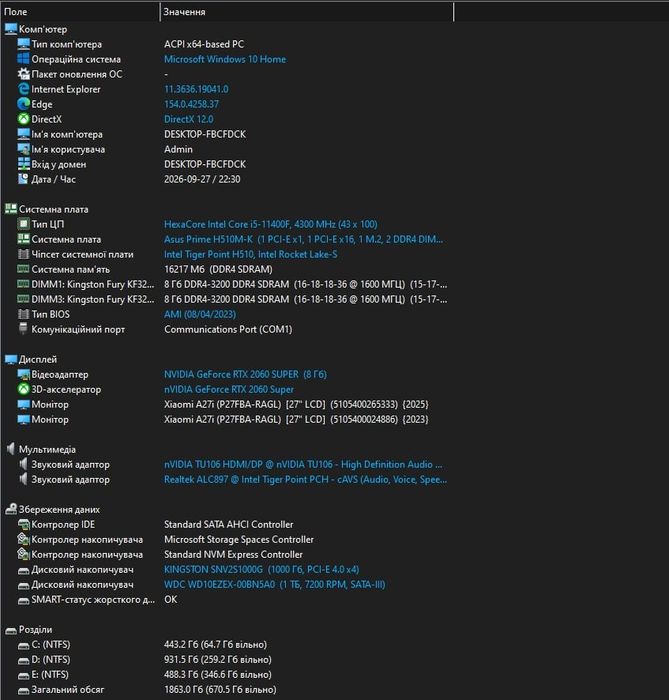Open the Realtek ALC897 audio link
This screenshot has width=669, height=700.
pyautogui.click(x=305, y=479)
